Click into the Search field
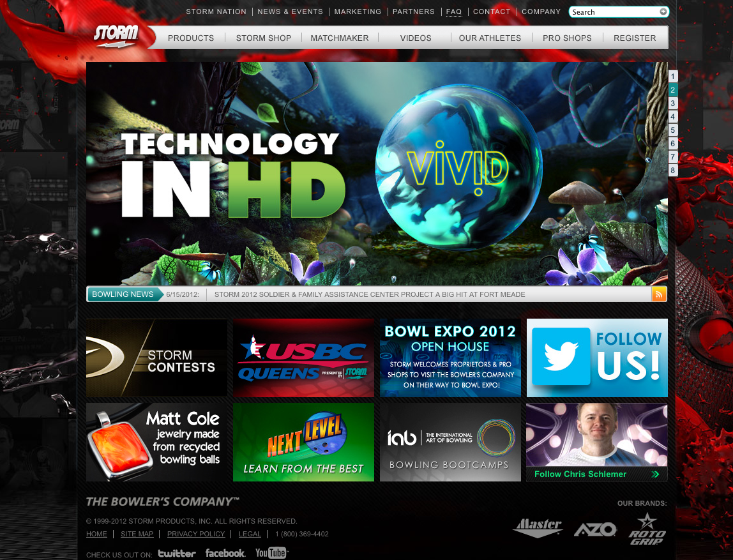The image size is (733, 560). tap(614, 11)
